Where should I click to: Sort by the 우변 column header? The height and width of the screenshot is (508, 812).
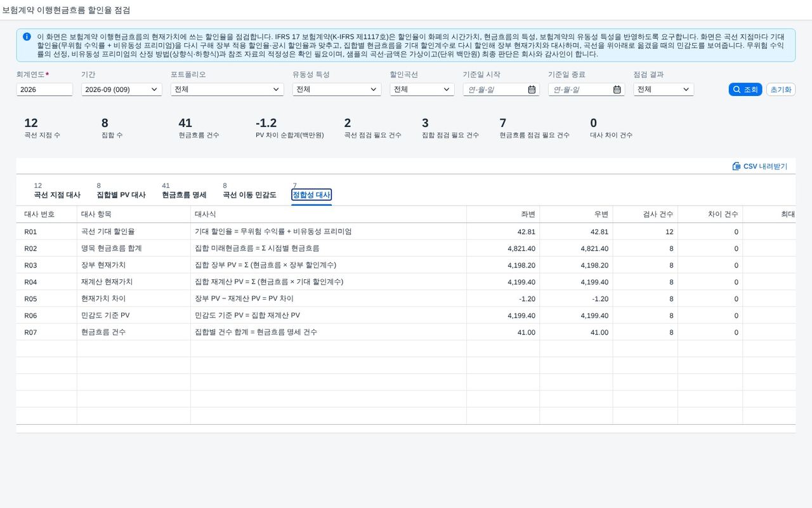coord(576,215)
